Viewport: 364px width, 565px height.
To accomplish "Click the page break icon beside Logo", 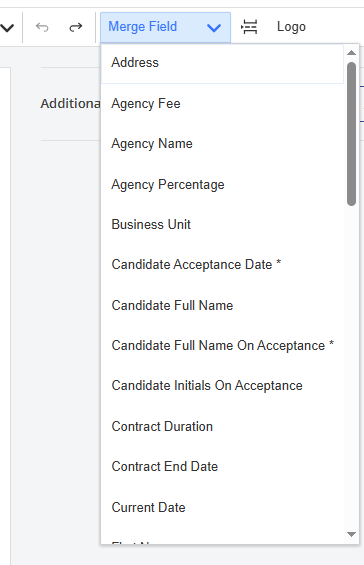I will (249, 27).
